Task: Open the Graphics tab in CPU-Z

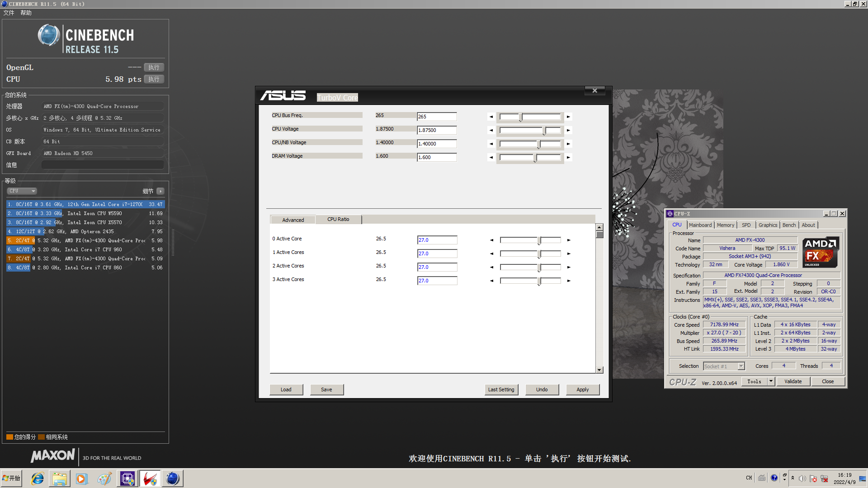Action: click(x=768, y=225)
